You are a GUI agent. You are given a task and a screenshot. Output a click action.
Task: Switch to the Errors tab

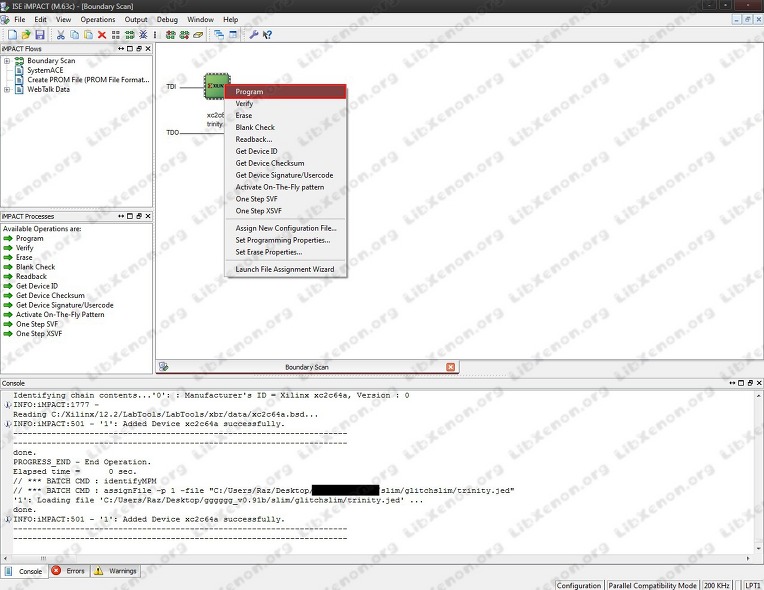[x=69, y=571]
